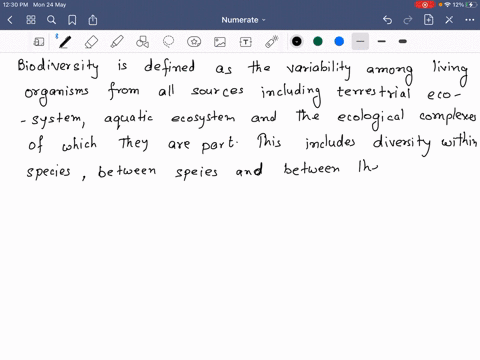Choose the blue pen color
Viewport: 480px width, 360px height.
point(339,41)
